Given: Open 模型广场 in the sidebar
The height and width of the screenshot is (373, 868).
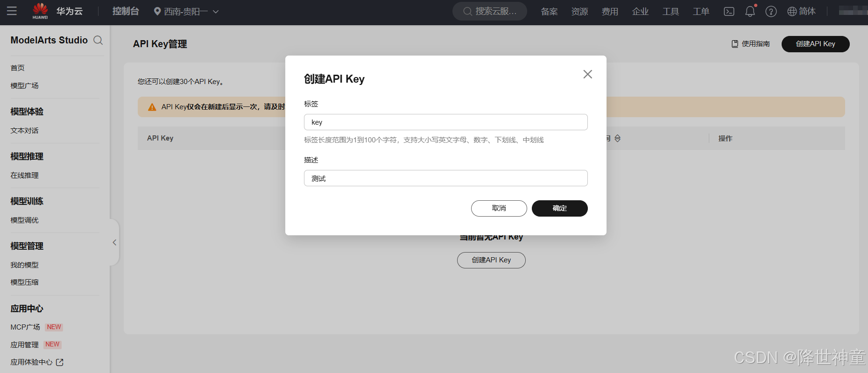Looking at the screenshot, I should pyautogui.click(x=25, y=86).
